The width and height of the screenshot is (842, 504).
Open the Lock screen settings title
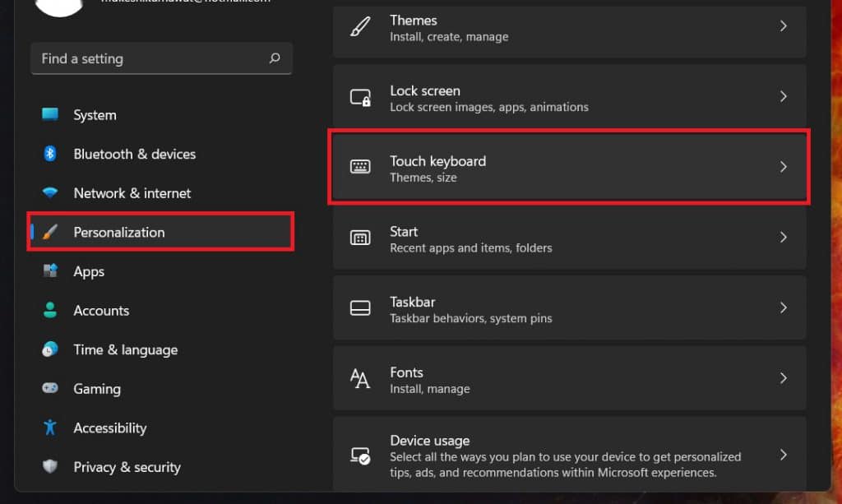pos(425,90)
